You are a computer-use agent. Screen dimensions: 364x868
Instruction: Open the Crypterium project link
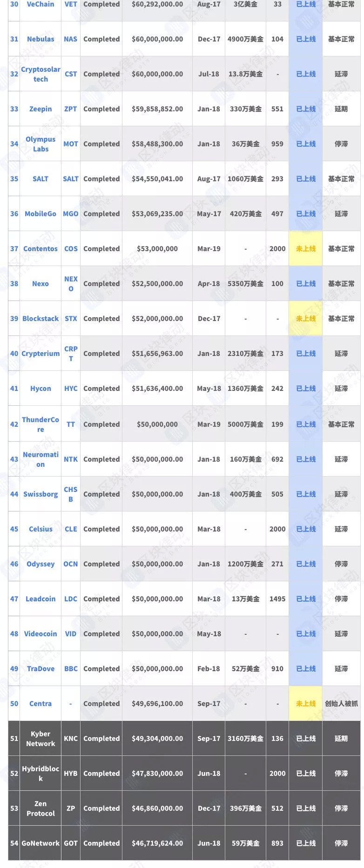40,354
